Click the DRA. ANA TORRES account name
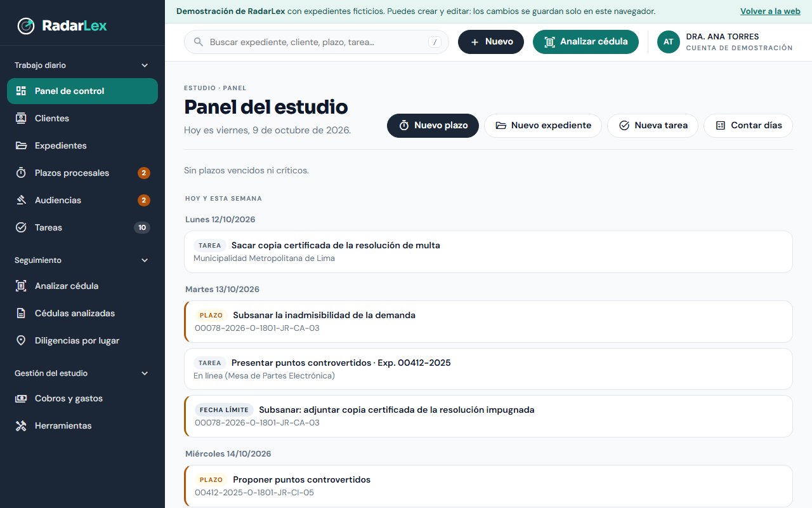This screenshot has height=508, width=812. pos(723,37)
